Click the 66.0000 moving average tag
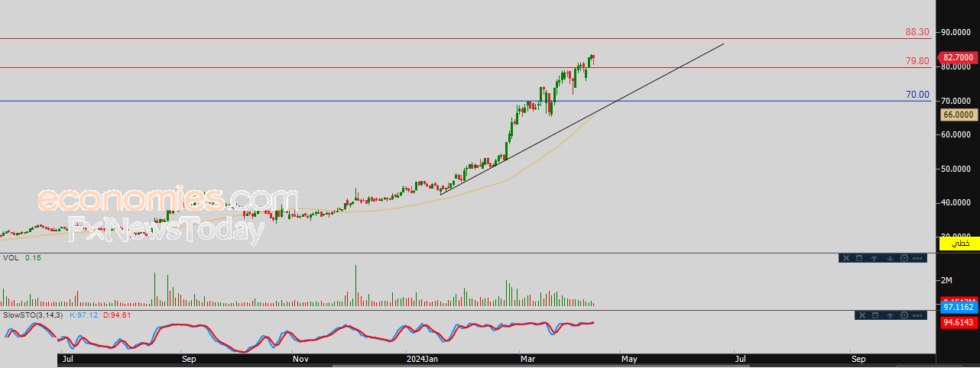 point(958,114)
